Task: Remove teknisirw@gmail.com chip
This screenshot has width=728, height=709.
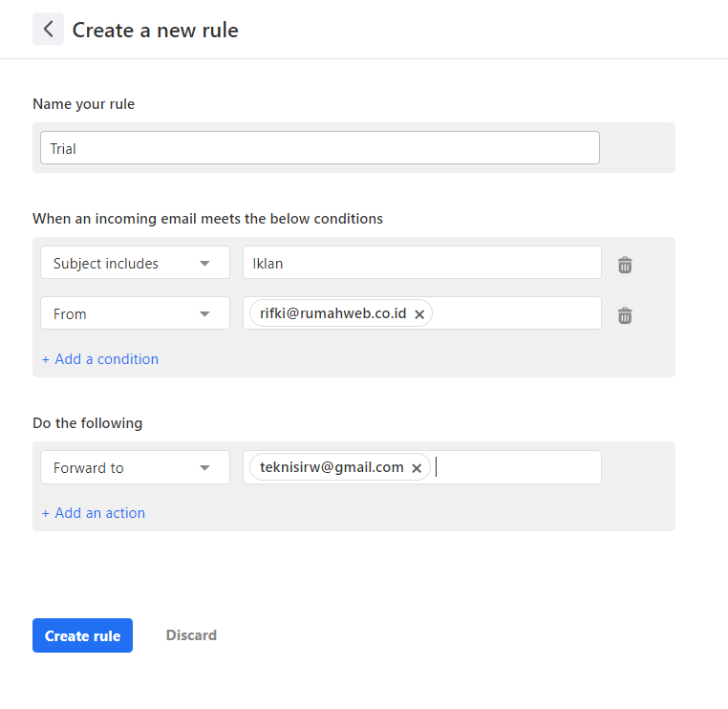Action: [417, 468]
